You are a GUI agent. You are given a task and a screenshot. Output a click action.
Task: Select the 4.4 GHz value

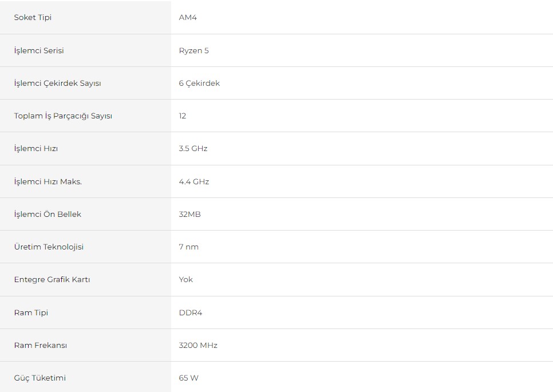point(194,181)
